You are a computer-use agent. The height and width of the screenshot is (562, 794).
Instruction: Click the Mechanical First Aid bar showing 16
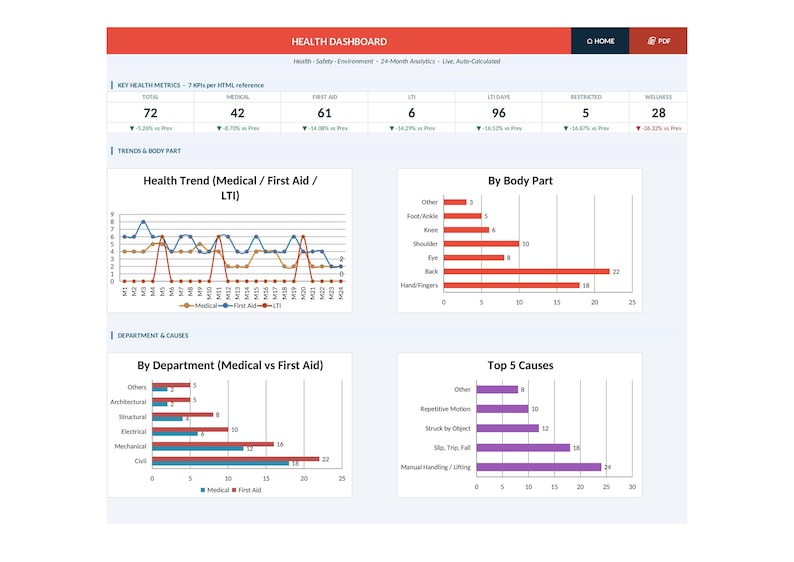click(213, 444)
